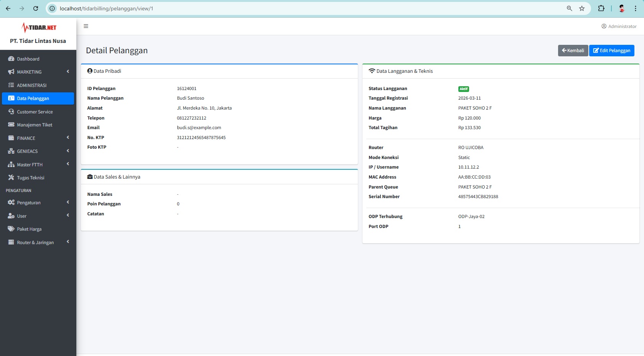Screen dimensions: 644x356
Task: Toggle the hamburger sidebar menu icon
Action: pos(86,26)
